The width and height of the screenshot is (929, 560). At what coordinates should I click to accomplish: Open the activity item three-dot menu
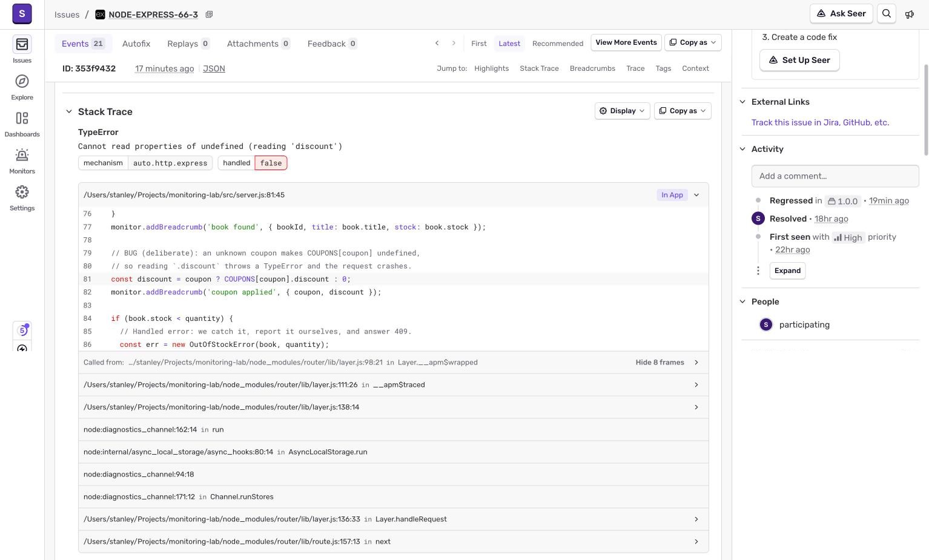[x=758, y=271]
